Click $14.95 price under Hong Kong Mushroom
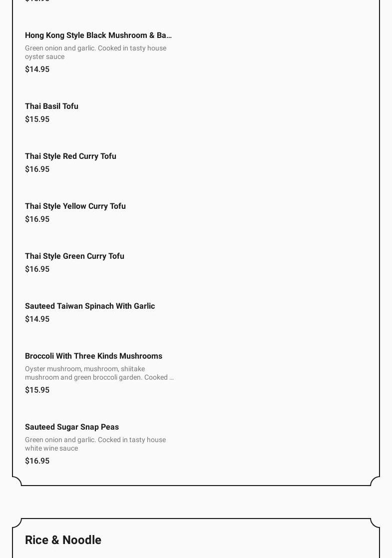392x558 pixels. click(37, 69)
